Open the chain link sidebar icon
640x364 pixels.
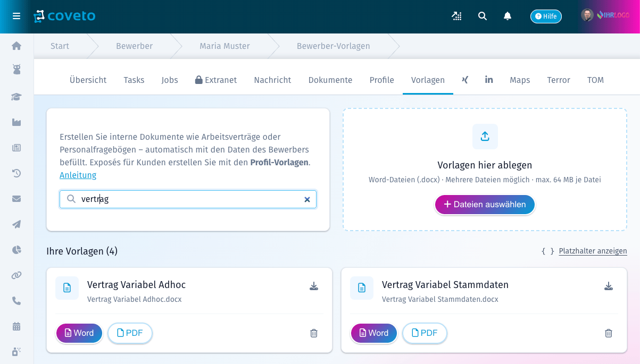pos(16,275)
